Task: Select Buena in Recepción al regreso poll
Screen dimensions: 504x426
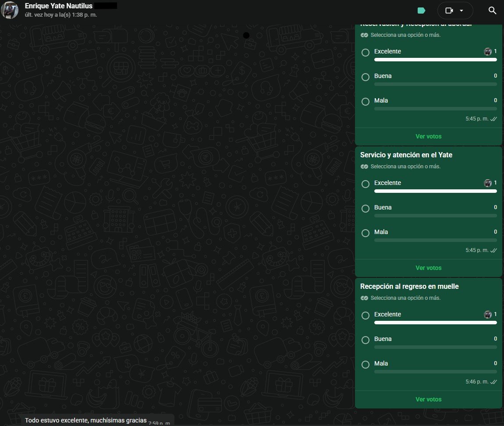Action: pos(366,340)
